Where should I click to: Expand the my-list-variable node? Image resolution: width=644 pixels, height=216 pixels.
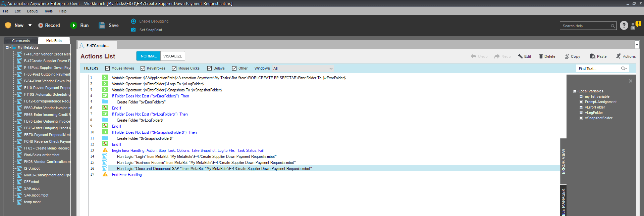tap(581, 96)
